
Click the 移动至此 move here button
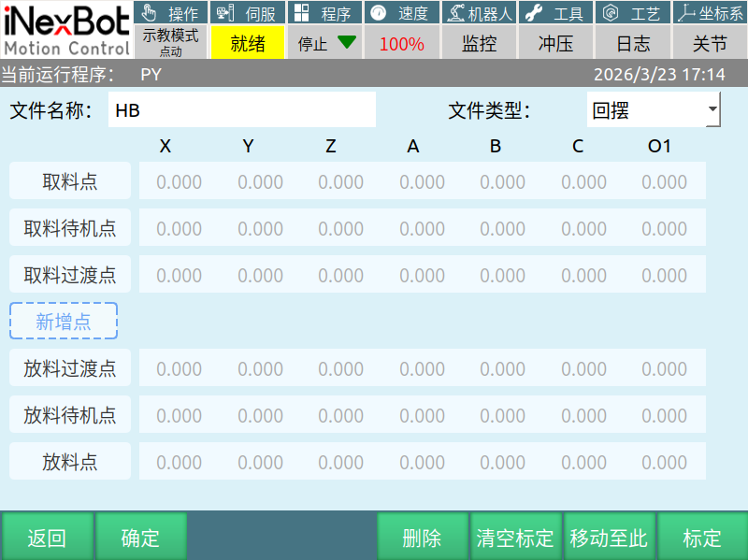(609, 538)
